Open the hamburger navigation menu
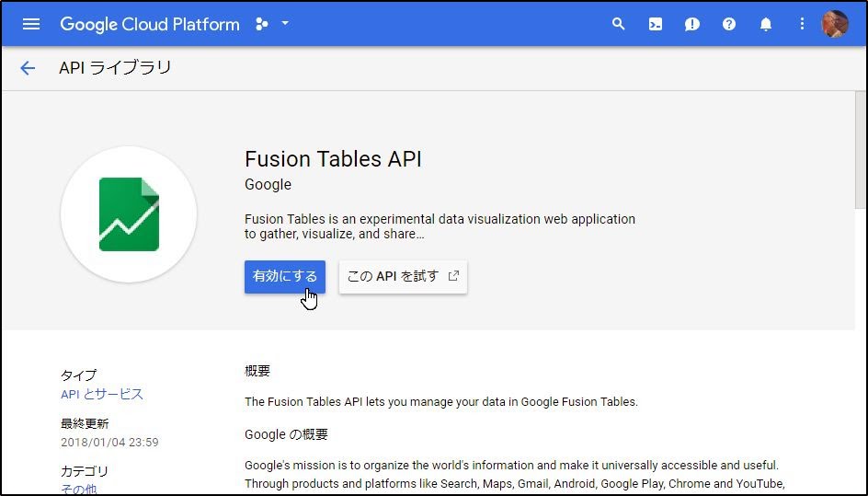This screenshot has height=496, width=868. (x=31, y=24)
